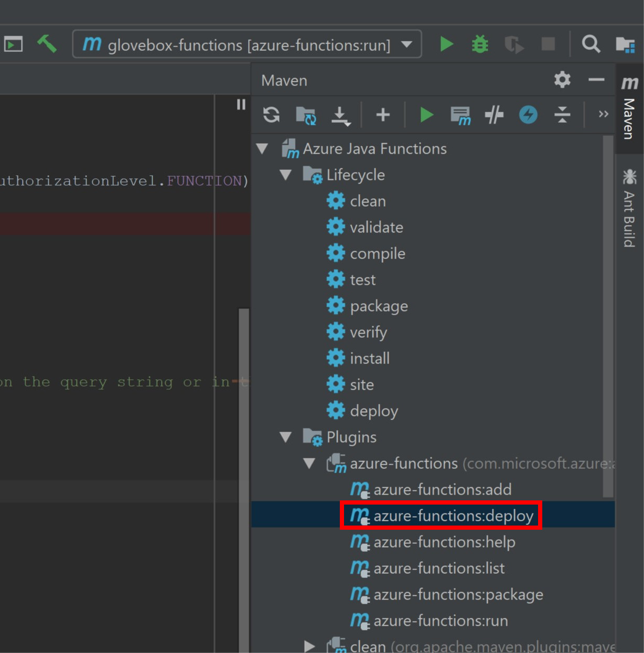Click the azure-functions (com.microsoft.azure) plugin label
This screenshot has height=653, width=644.
482,463
